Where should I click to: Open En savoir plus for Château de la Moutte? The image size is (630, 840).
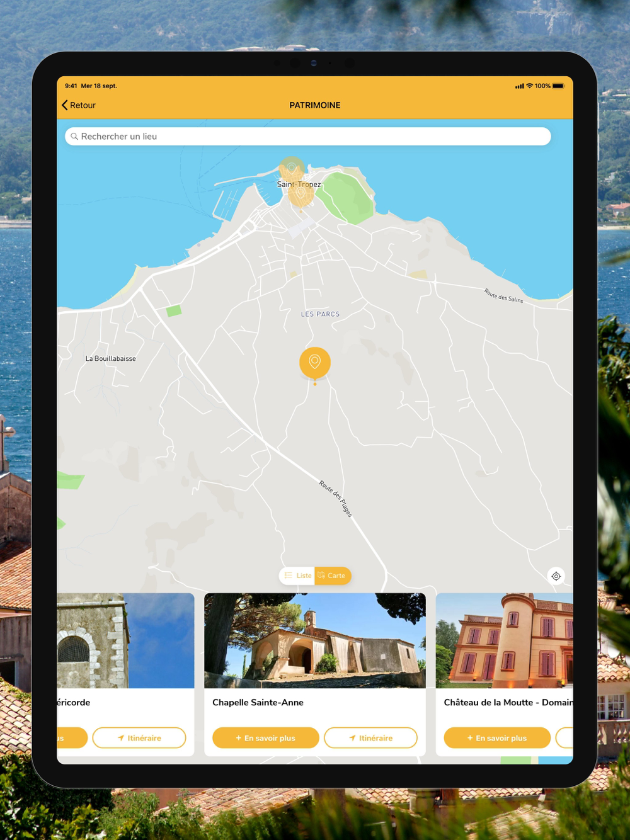(x=497, y=738)
